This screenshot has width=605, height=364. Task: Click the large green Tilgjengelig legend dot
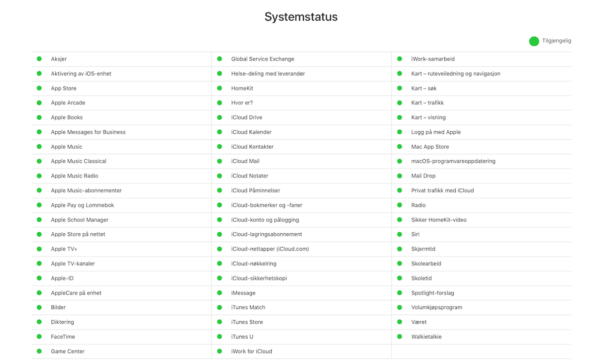click(x=534, y=41)
